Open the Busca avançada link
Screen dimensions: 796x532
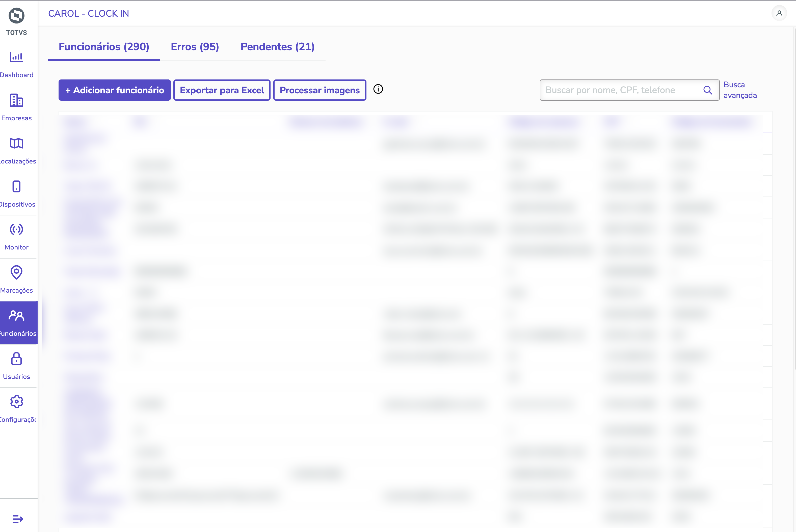point(740,90)
